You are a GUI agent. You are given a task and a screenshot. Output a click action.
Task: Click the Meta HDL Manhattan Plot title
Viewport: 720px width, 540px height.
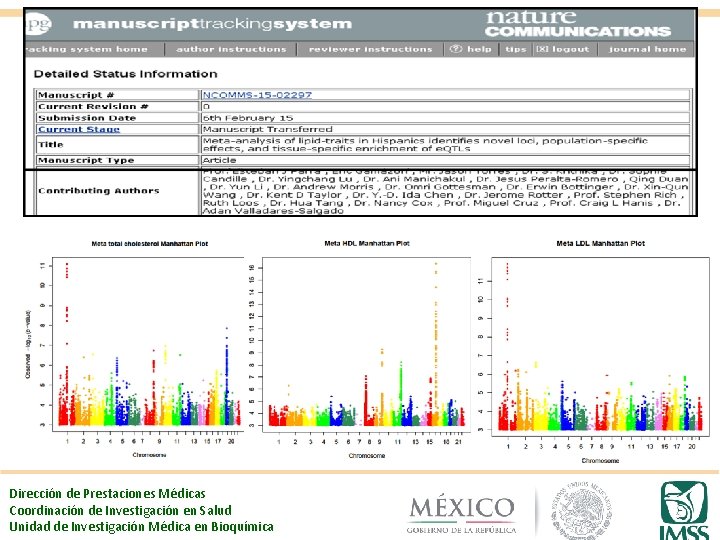367,243
